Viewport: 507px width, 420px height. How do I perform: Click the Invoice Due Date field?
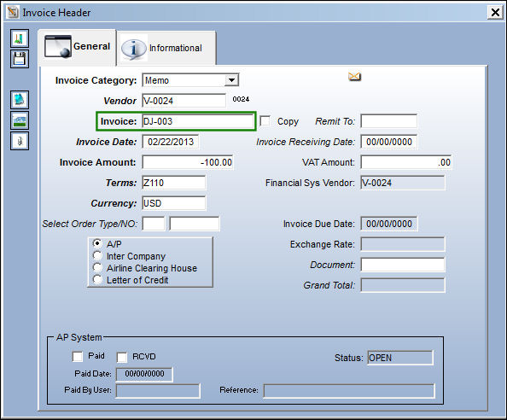[388, 224]
